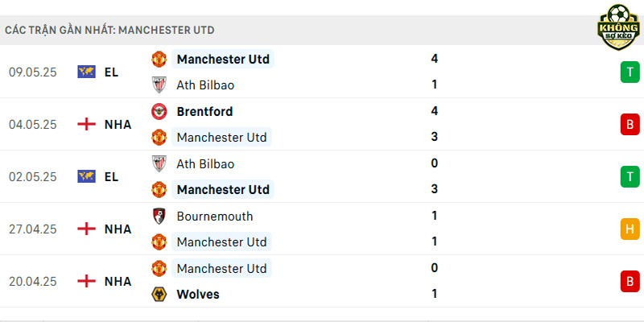Click Ath Bilbao crest in 02.05.25 match

[x=159, y=163]
